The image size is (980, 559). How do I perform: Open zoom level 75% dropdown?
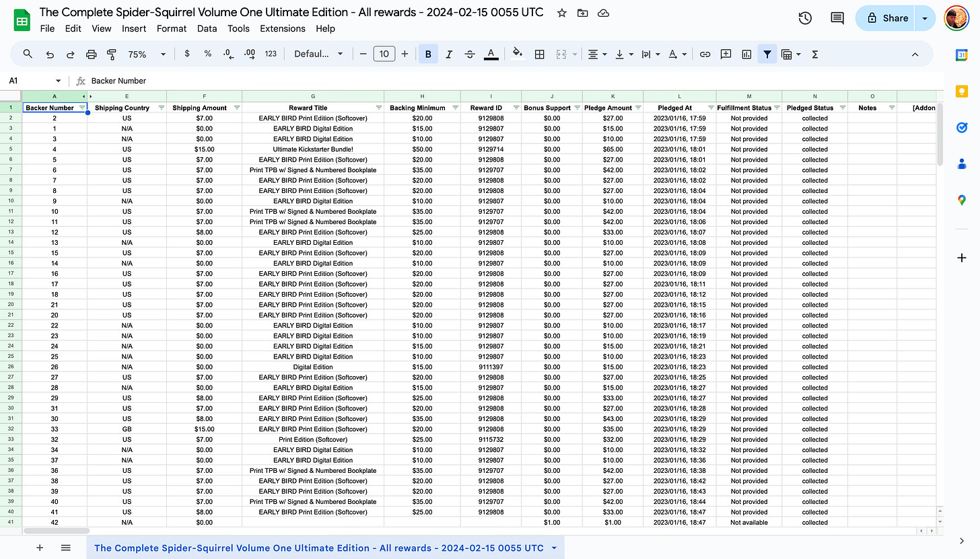pyautogui.click(x=147, y=54)
